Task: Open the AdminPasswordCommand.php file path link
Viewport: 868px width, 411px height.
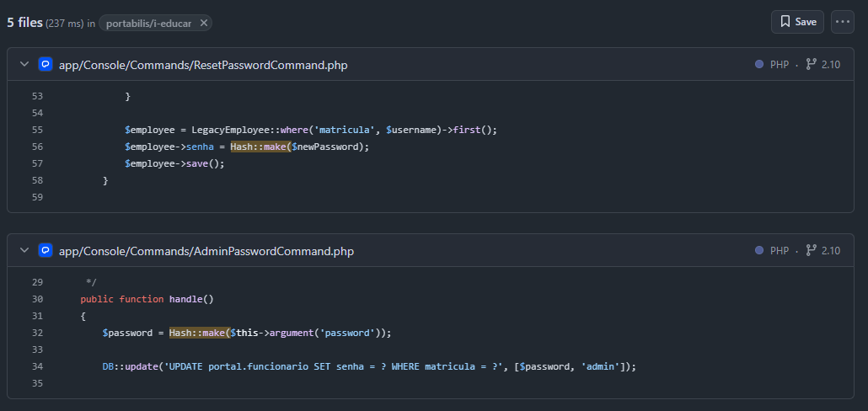Action: coord(206,251)
